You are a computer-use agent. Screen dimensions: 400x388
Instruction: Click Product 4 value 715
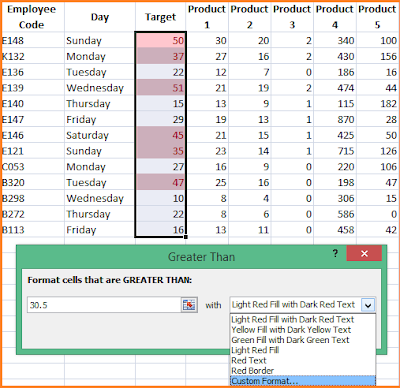pos(335,151)
